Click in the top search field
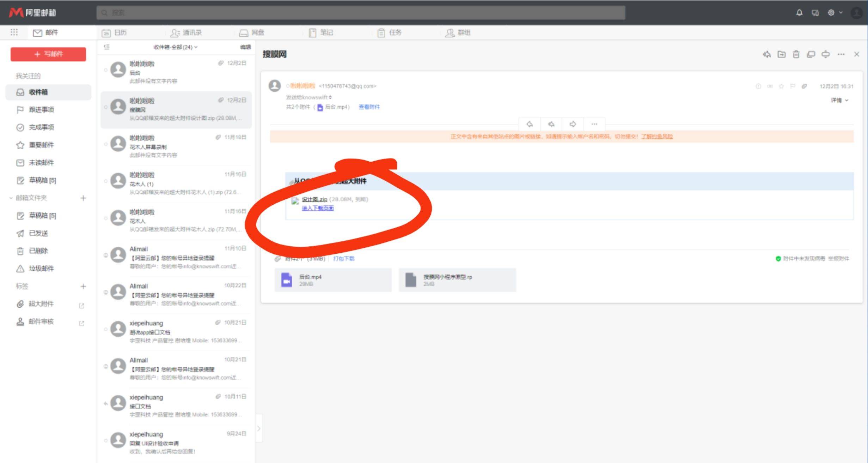Viewport: 868px width, 463px height. point(361,13)
